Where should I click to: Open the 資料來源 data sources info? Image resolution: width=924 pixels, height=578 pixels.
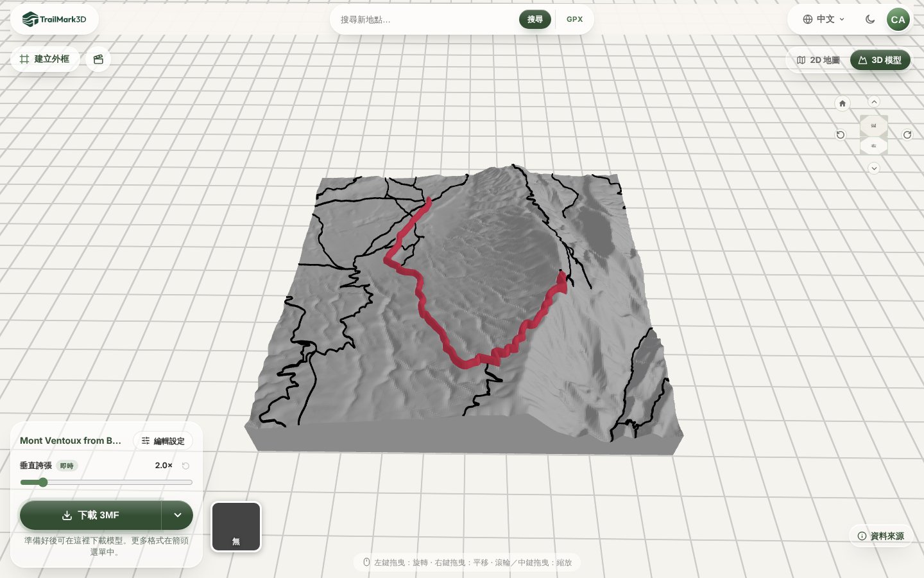pos(881,536)
